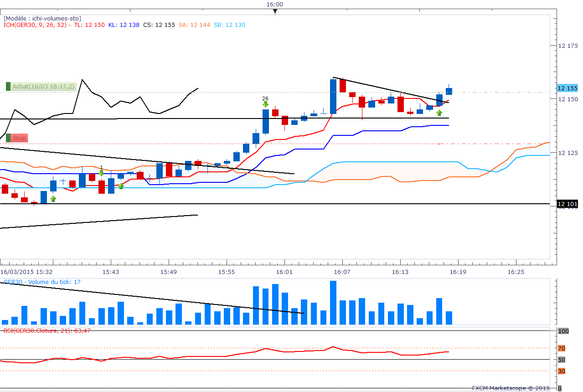Click the RSI 70 overbought level tag
Viewport: 583px width, 392px height.
coord(562,348)
